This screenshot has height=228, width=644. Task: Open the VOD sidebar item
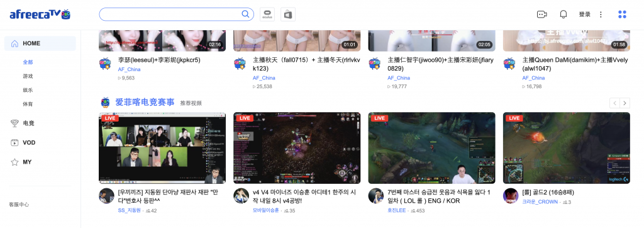pyautogui.click(x=23, y=142)
